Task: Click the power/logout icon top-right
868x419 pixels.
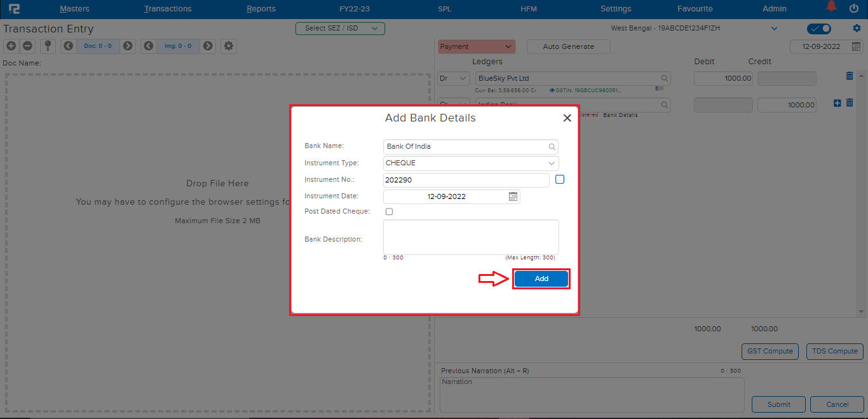Action: pyautogui.click(x=853, y=8)
